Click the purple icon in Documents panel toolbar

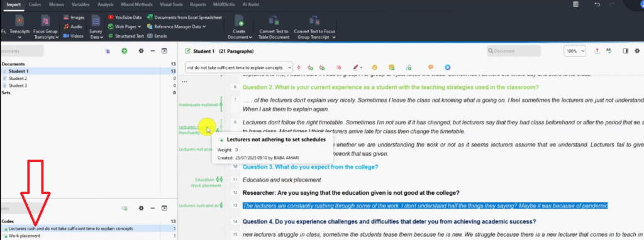(x=107, y=52)
